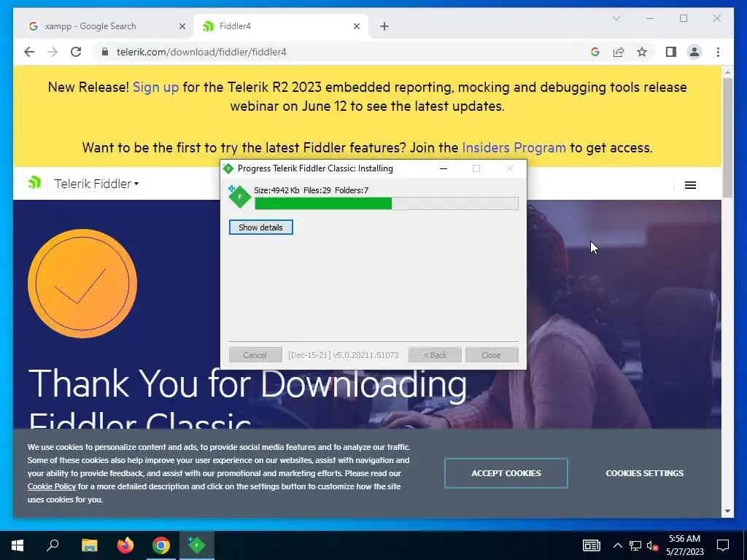
Task: Select Fiddler installer in the taskbar
Action: (x=197, y=545)
